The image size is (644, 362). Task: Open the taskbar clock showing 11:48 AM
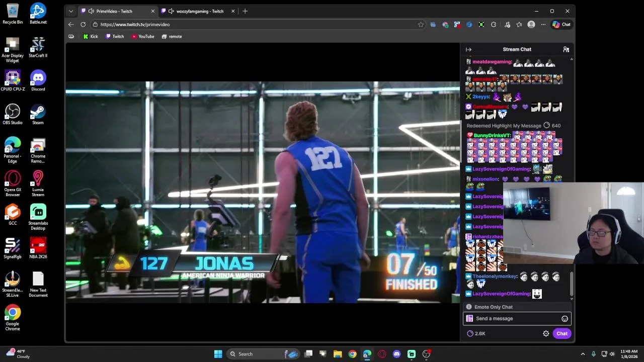[x=628, y=354]
